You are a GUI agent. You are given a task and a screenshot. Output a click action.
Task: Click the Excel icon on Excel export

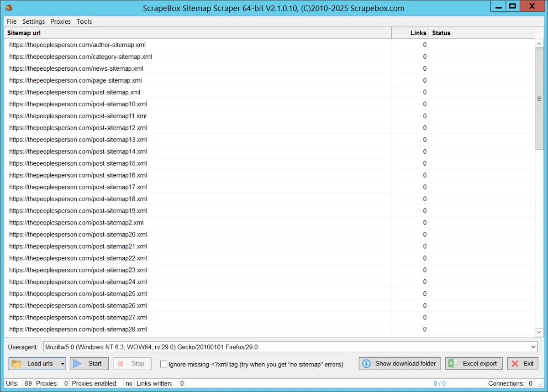453,364
